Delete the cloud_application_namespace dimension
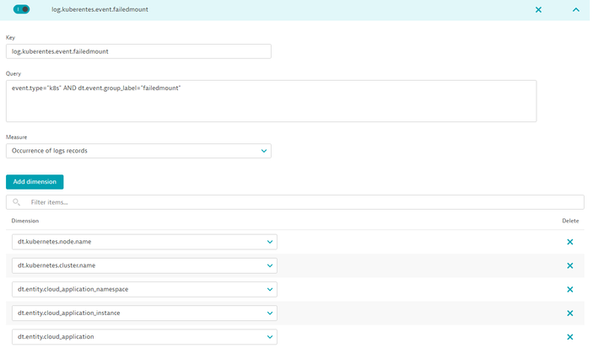This screenshot has width=593, height=364. click(x=570, y=289)
